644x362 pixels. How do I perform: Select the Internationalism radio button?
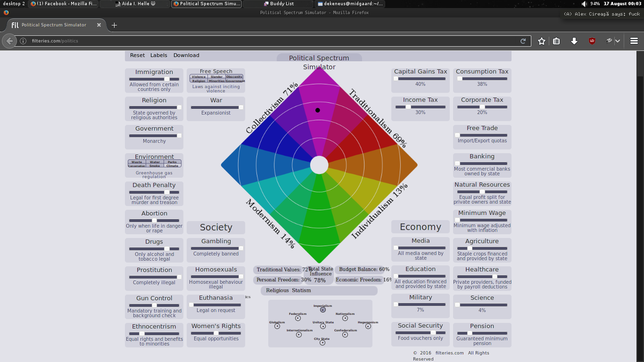[299, 335]
